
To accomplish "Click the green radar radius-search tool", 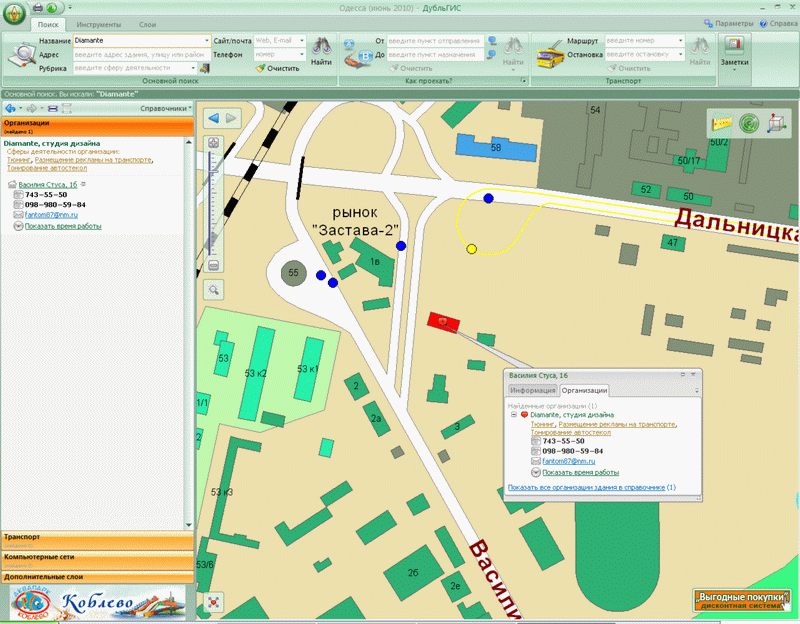I will click(x=749, y=123).
